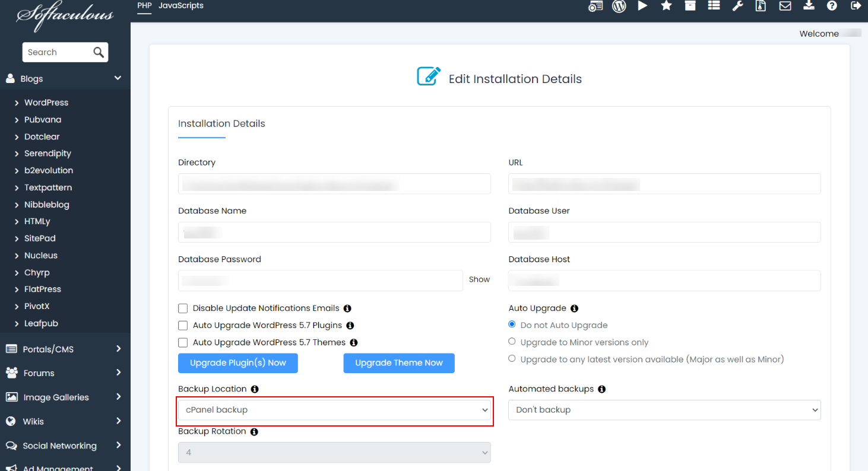Open Pubvana in the Blogs list
The image size is (868, 471).
(x=43, y=120)
